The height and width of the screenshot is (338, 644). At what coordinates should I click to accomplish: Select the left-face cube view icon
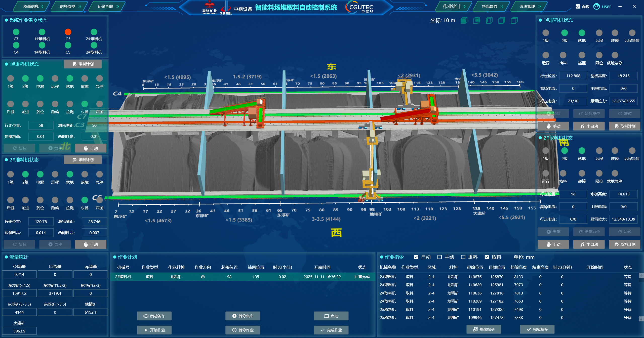click(489, 20)
